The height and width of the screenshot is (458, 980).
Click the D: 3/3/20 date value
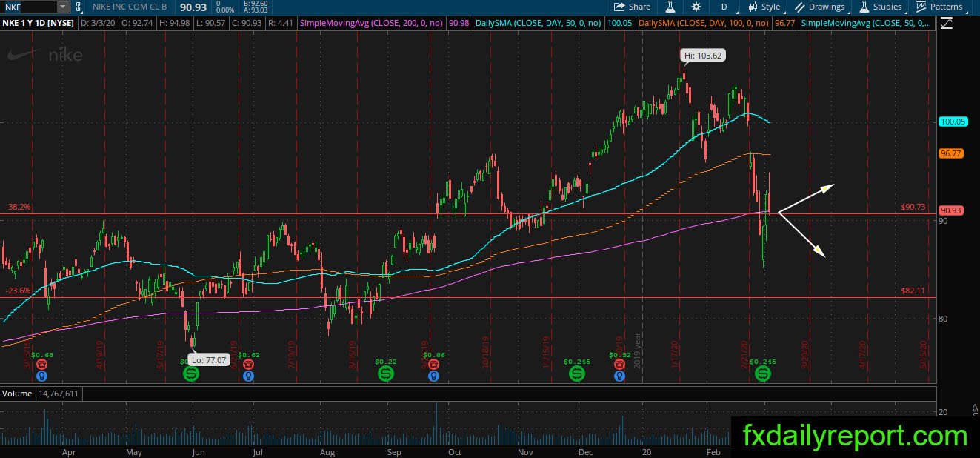(x=97, y=24)
